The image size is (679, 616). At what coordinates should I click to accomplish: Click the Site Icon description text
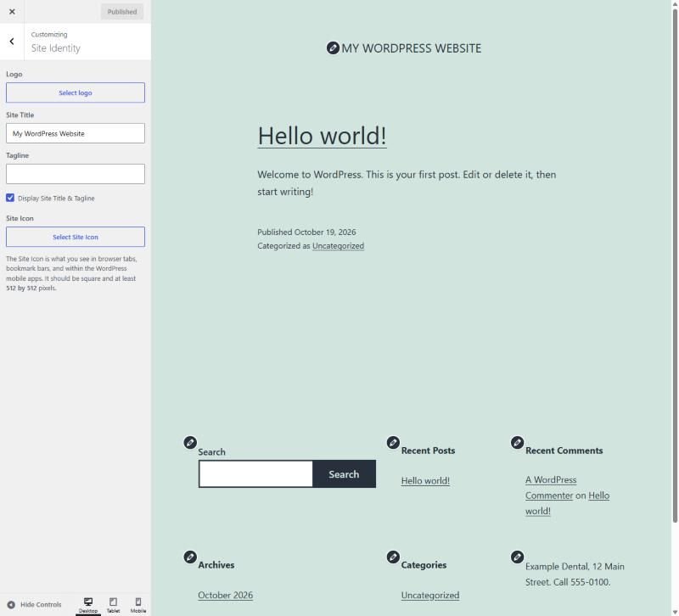coord(71,273)
